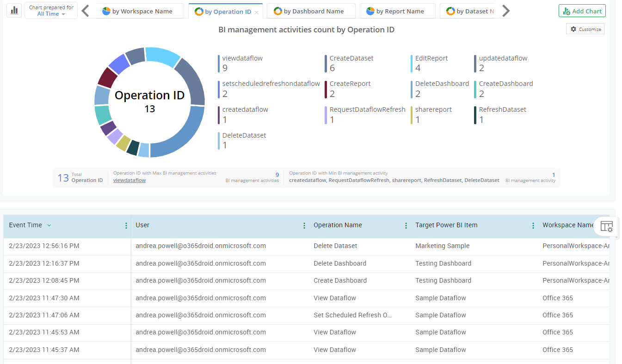Screen dimensions: 622x364
Task: Switch to the 'by Dashboard Name' tab
Action: point(311,11)
